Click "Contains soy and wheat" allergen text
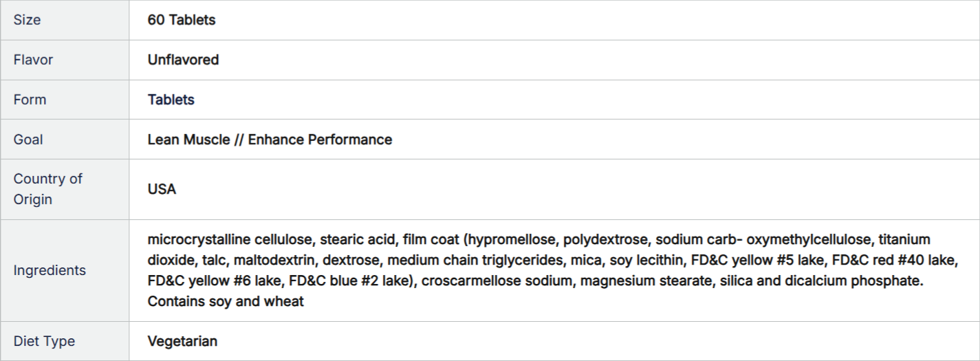The width and height of the screenshot is (980, 361). (x=226, y=301)
